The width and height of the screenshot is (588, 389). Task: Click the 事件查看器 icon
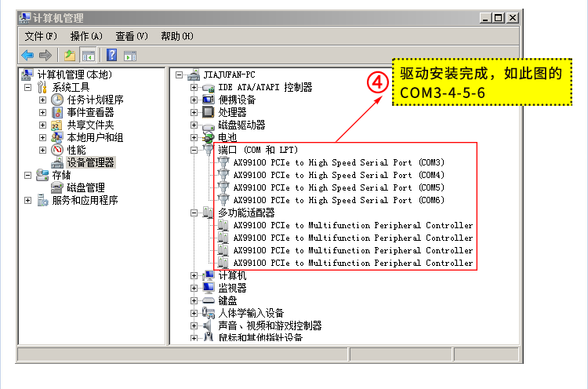57,112
